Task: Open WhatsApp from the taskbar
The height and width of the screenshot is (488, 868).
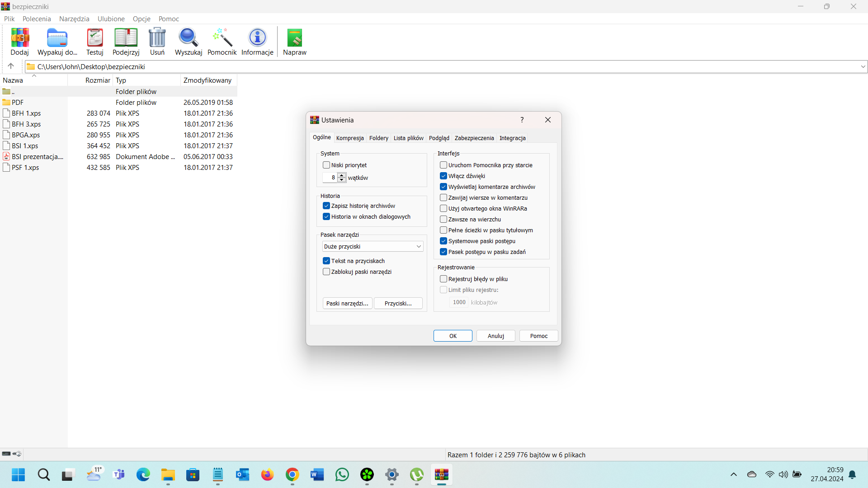Action: pos(342,474)
